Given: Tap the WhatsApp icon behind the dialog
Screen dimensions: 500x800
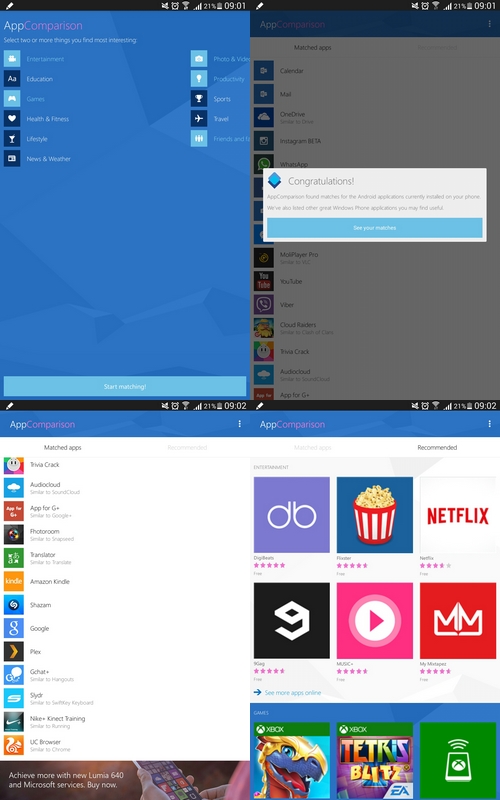Looking at the screenshot, I should point(264,163).
